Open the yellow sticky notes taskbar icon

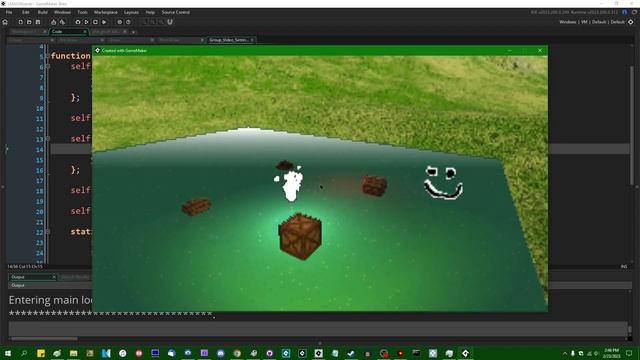41,353
